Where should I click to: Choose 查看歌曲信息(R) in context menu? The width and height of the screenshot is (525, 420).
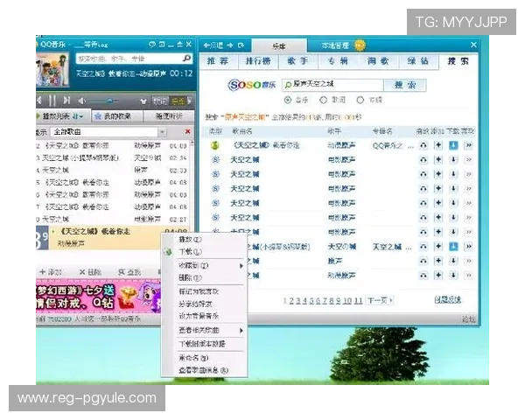(204, 370)
